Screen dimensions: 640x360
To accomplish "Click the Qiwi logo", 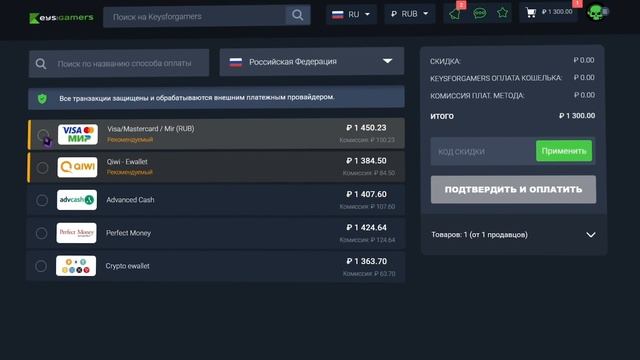I will coord(78,167).
